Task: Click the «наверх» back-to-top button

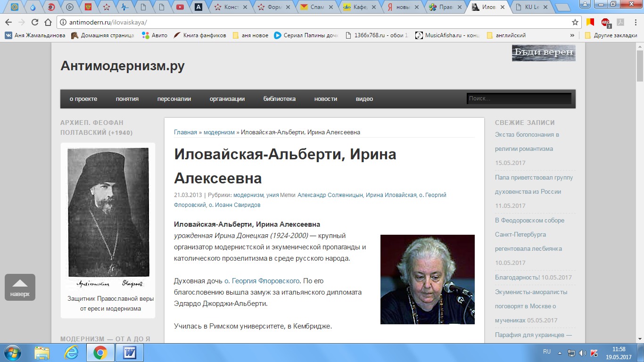Action: point(20,288)
